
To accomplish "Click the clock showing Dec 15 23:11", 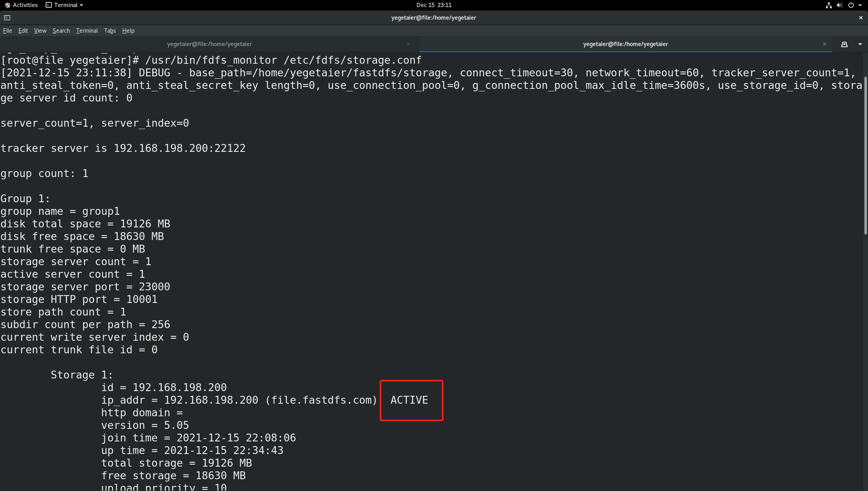I will (x=434, y=5).
